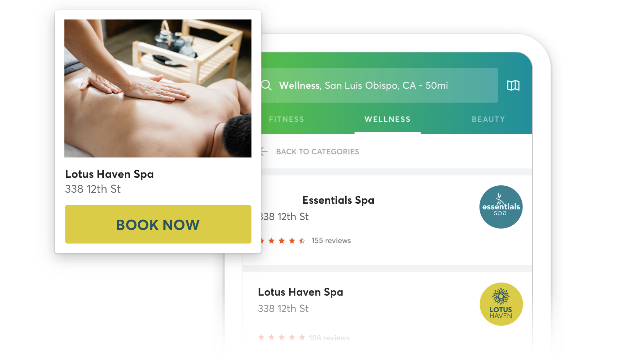This screenshot has width=644, height=362.
Task: Click the Lotus Haven Spa star rating
Action: click(282, 337)
